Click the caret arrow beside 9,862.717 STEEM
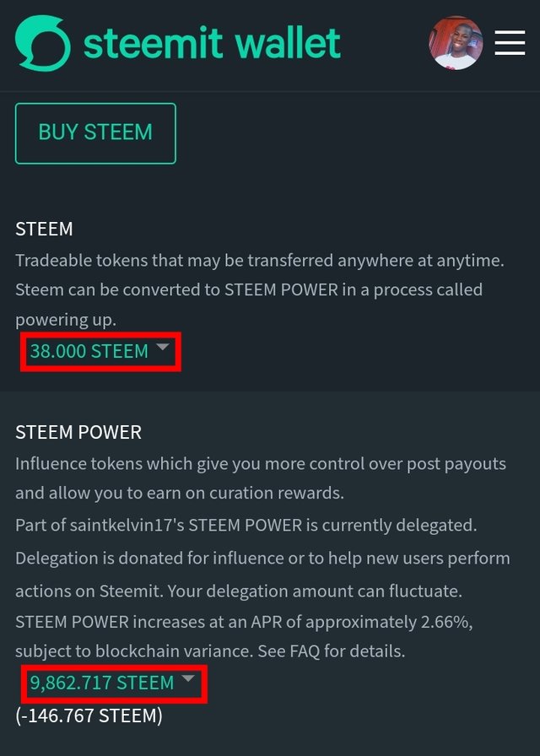 click(188, 678)
